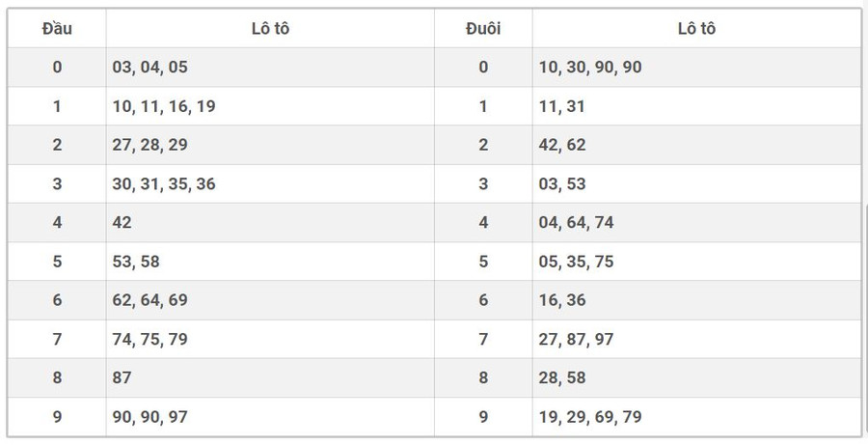
Task: Select the 04, 64, 74 cell
Action: (577, 222)
